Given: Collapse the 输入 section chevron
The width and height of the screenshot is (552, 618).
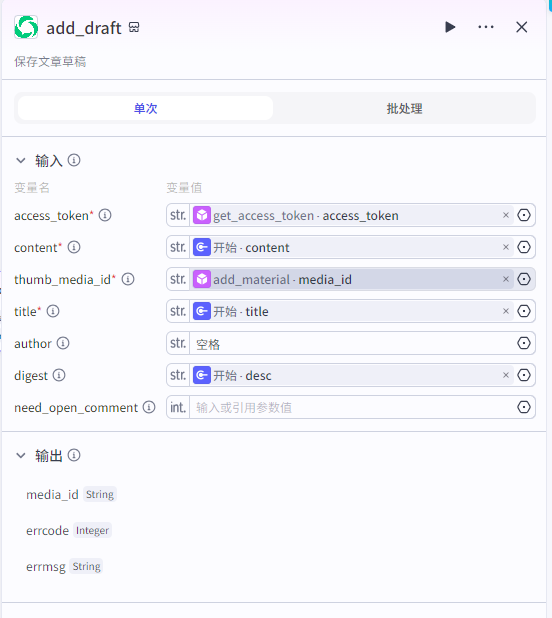Looking at the screenshot, I should [x=20, y=161].
